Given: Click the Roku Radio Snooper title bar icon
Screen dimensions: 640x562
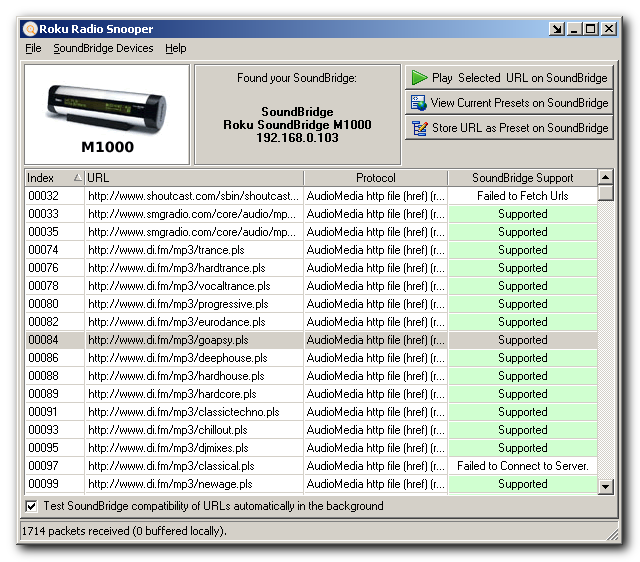Looking at the screenshot, I should (x=30, y=29).
